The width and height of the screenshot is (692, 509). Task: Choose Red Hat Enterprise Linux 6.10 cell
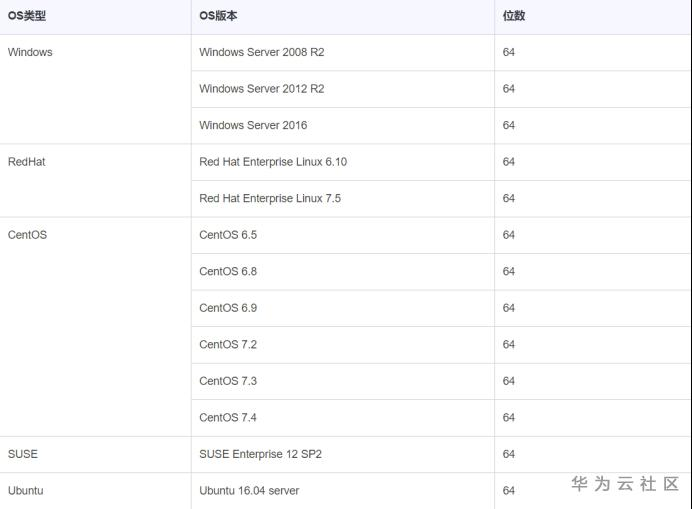click(273, 162)
